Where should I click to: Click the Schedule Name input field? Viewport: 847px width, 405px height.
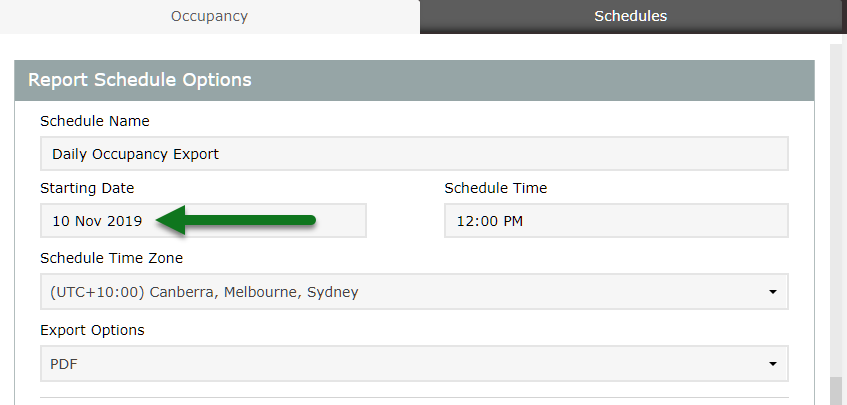click(414, 154)
